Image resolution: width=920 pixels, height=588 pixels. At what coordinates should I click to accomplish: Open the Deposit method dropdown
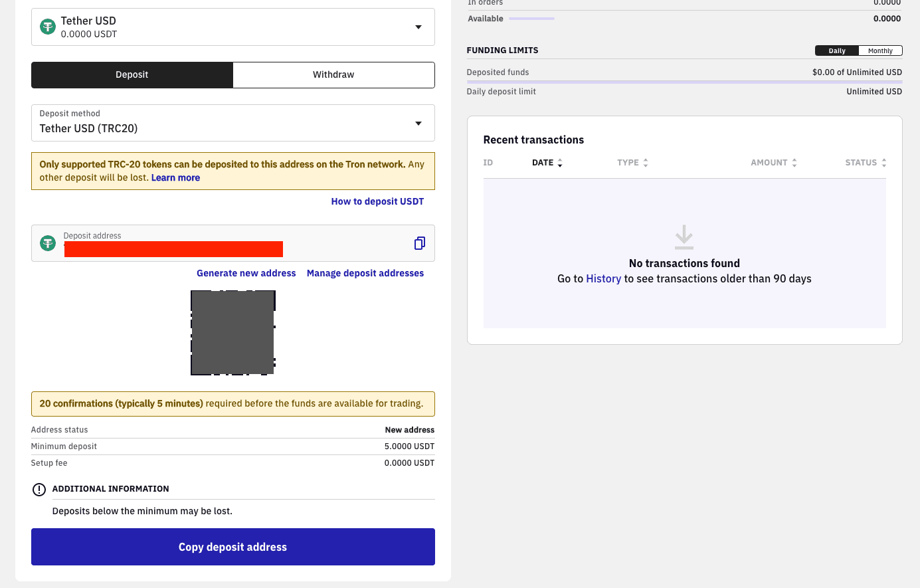pyautogui.click(x=233, y=123)
